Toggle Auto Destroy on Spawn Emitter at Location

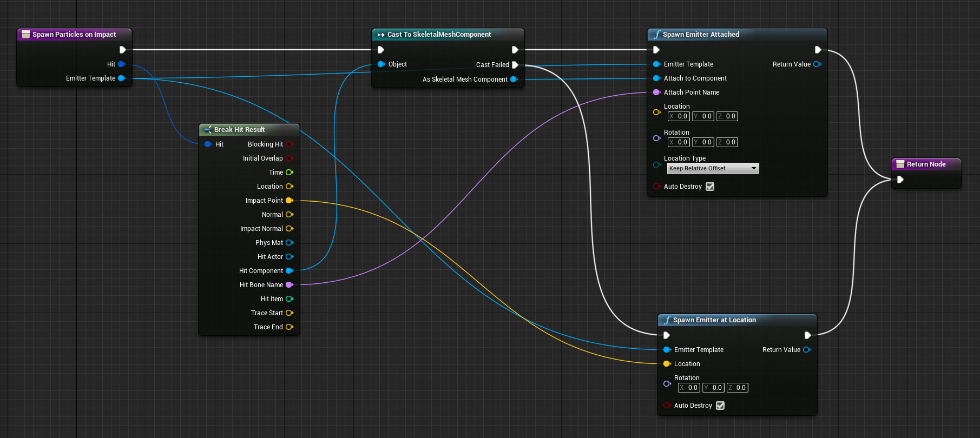click(x=720, y=406)
